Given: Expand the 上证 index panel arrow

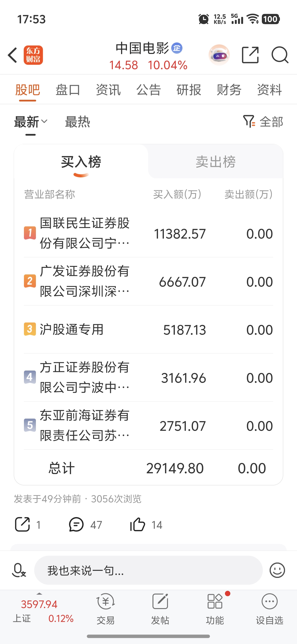Looking at the screenshot, I should click(x=39, y=594).
